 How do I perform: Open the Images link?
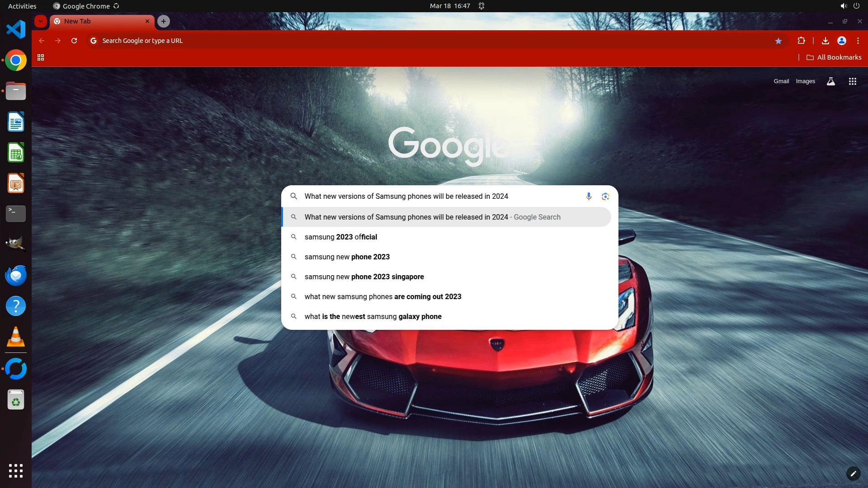point(805,81)
